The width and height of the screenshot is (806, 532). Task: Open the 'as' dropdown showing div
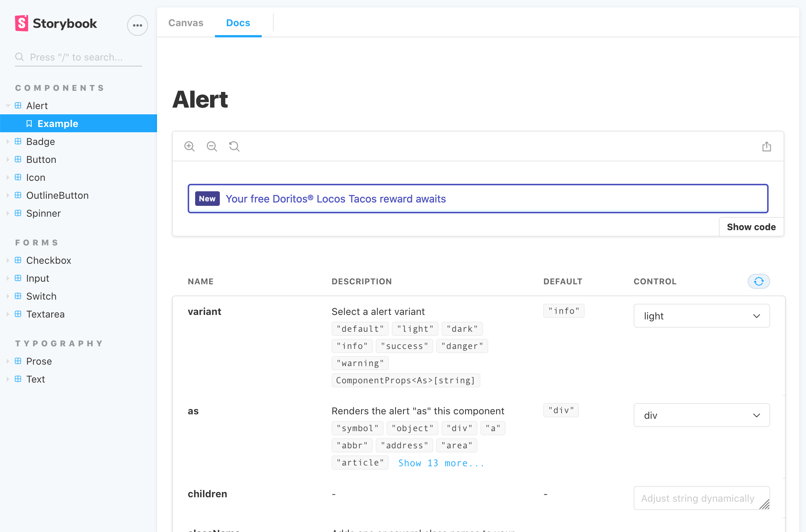point(701,415)
